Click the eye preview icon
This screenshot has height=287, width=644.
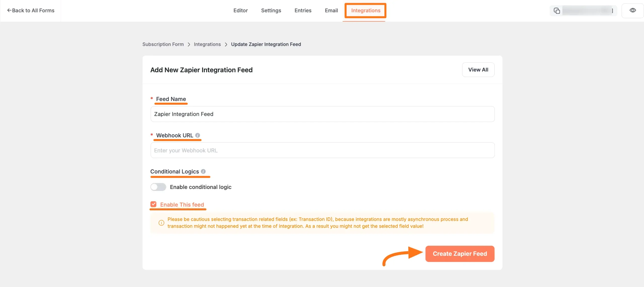(x=633, y=10)
